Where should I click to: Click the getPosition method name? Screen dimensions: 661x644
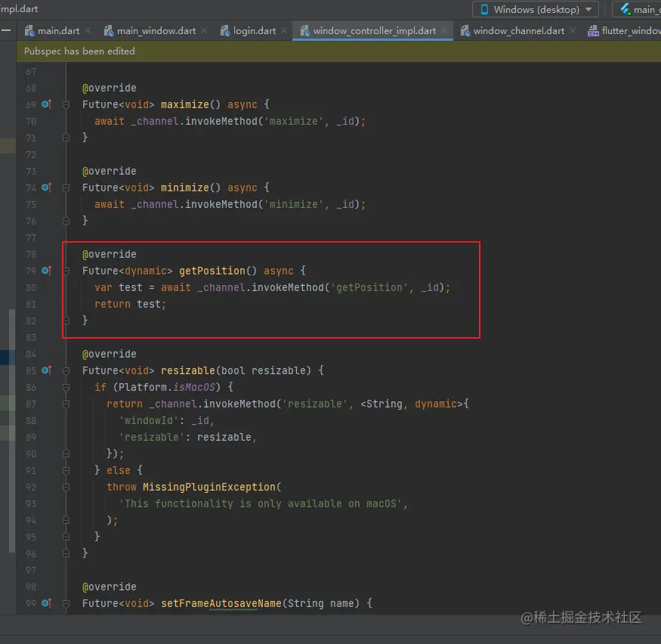[x=212, y=271]
